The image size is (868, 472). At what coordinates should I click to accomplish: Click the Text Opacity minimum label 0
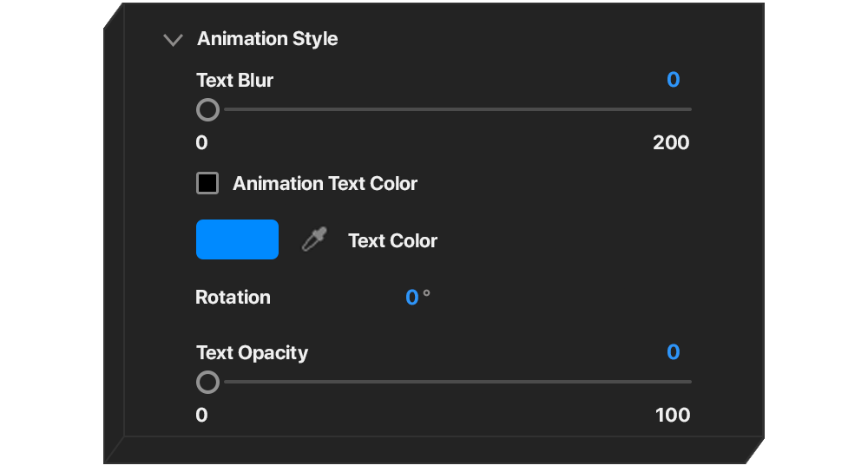(201, 416)
